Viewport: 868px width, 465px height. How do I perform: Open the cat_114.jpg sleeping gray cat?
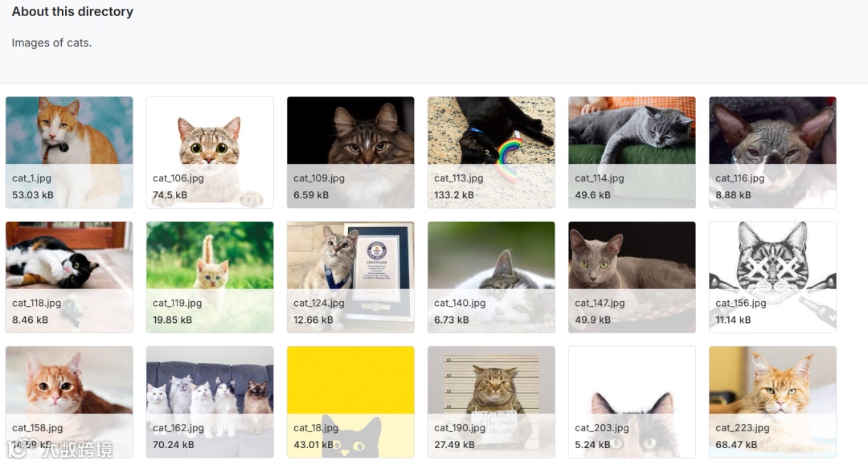click(632, 153)
